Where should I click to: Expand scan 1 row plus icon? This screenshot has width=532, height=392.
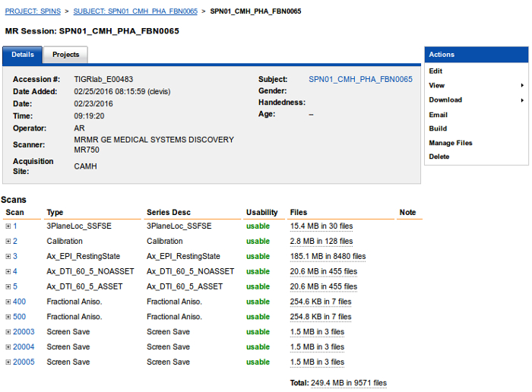(8, 226)
